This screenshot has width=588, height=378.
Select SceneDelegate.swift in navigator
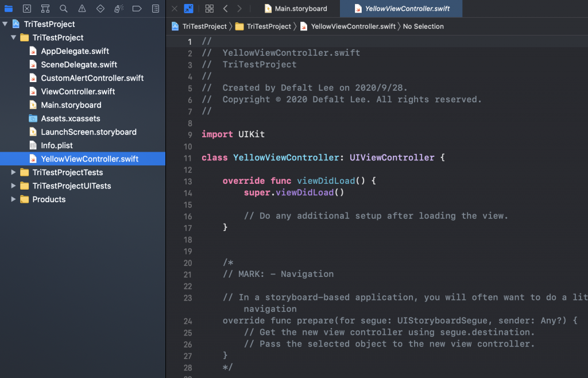[x=79, y=64]
